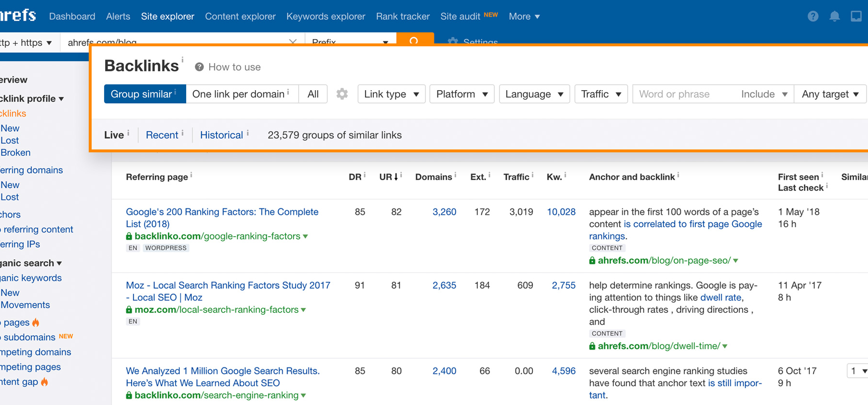
Task: Click the dwell rate anchor link
Action: 721,297
